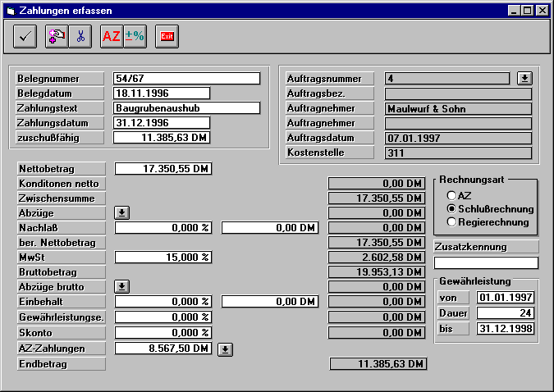Click the window system menu icon in title bar
The image size is (554, 392).
(x=9, y=10)
